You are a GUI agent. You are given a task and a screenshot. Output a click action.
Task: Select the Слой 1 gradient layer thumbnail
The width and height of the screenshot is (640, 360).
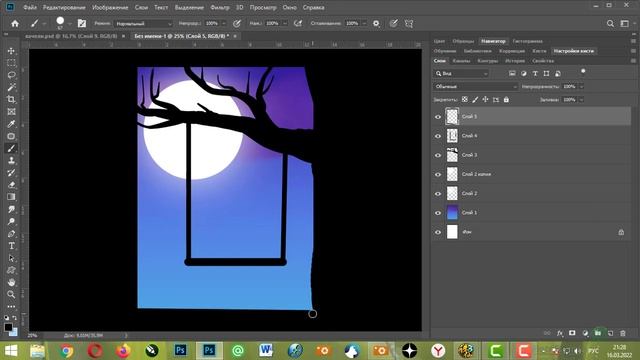[x=452, y=213]
